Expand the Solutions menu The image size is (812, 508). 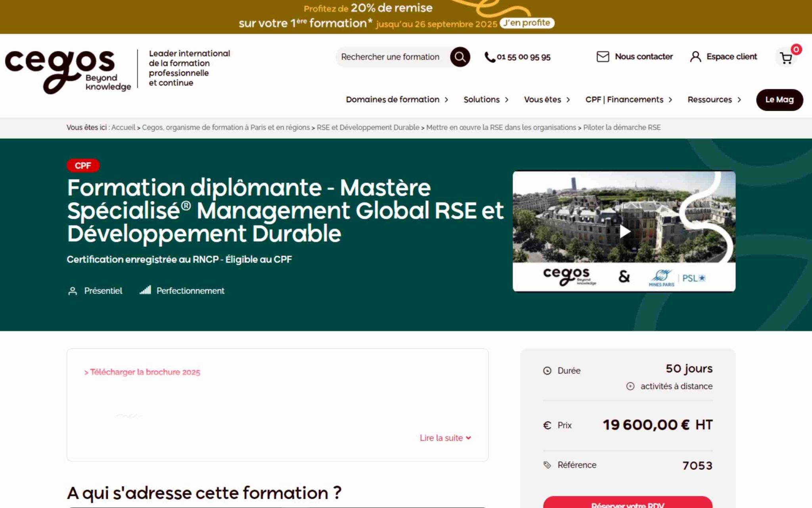tap(486, 100)
